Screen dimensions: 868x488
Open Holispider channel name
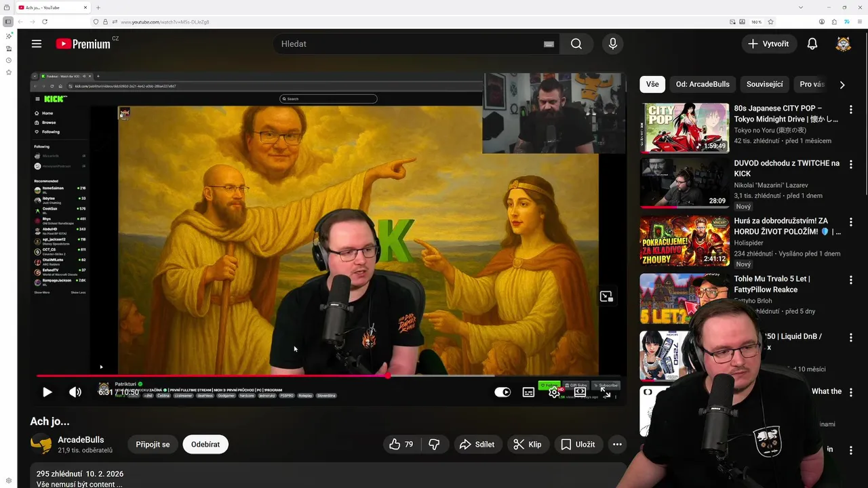point(749,243)
